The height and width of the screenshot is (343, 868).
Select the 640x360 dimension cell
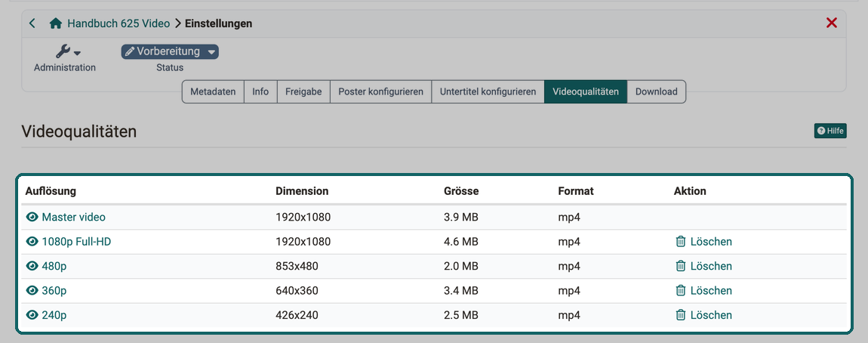tap(297, 290)
